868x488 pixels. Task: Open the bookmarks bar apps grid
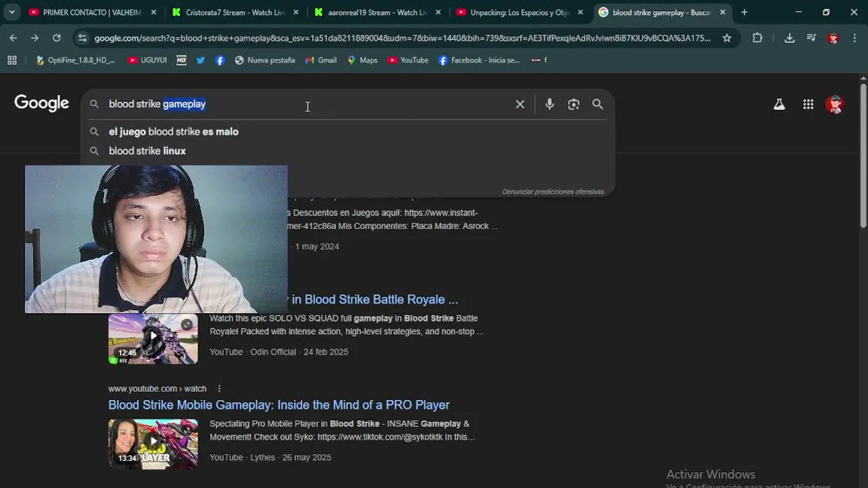click(12, 60)
